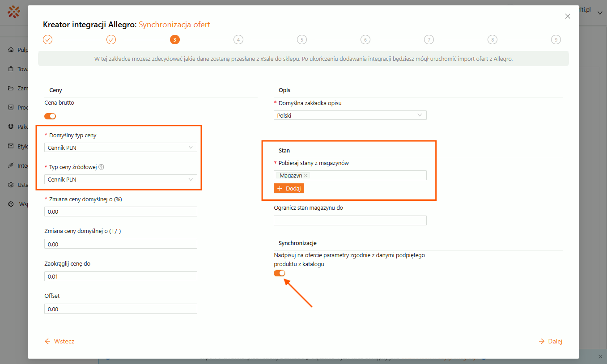Click the envelope icon in left sidebar
The height and width of the screenshot is (364, 607).
[x=11, y=146]
